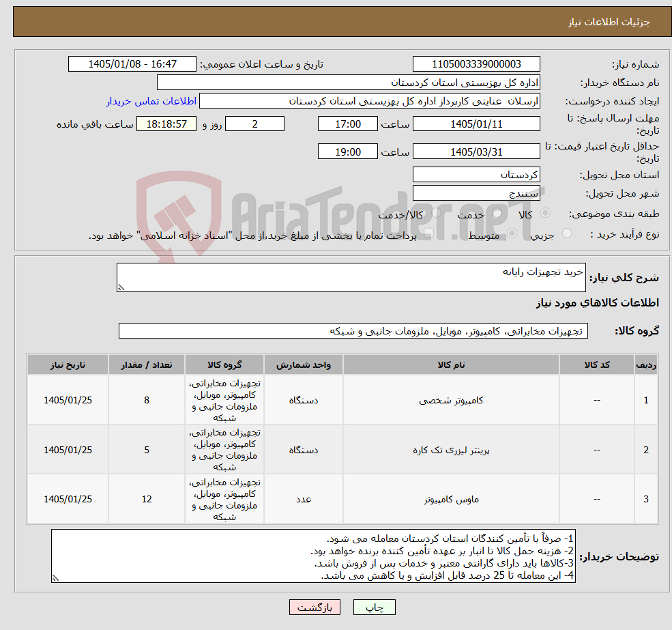Click the کامپیوتر شخصی item name
The width and height of the screenshot is (672, 630).
[451, 400]
